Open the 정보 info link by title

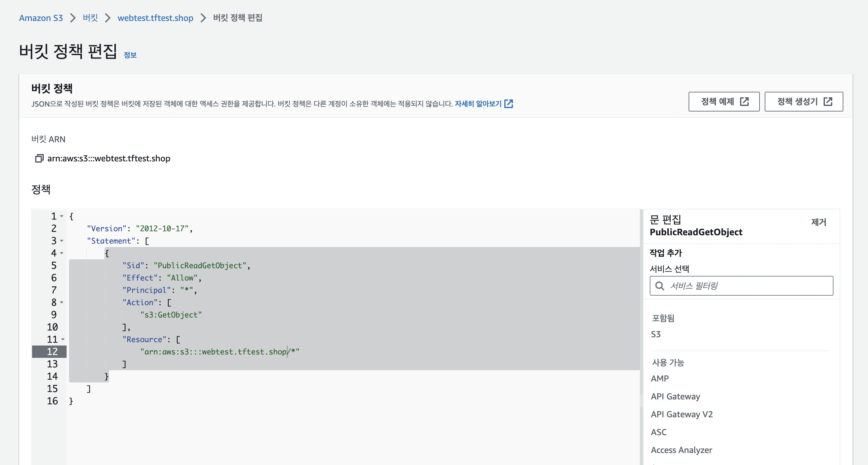point(130,55)
